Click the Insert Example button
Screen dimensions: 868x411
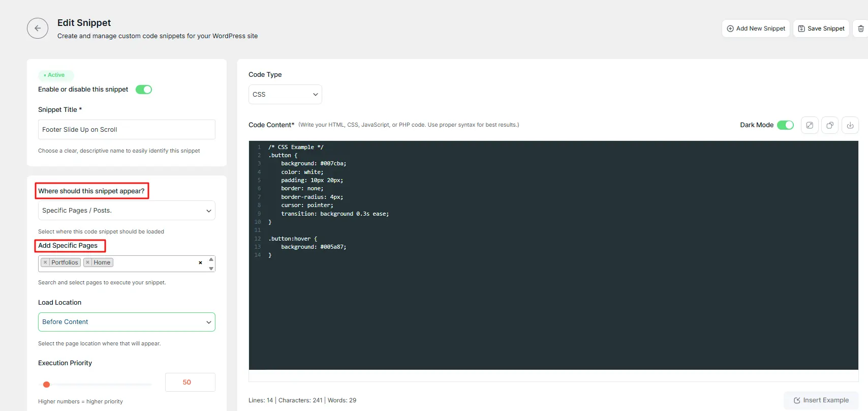click(821, 400)
